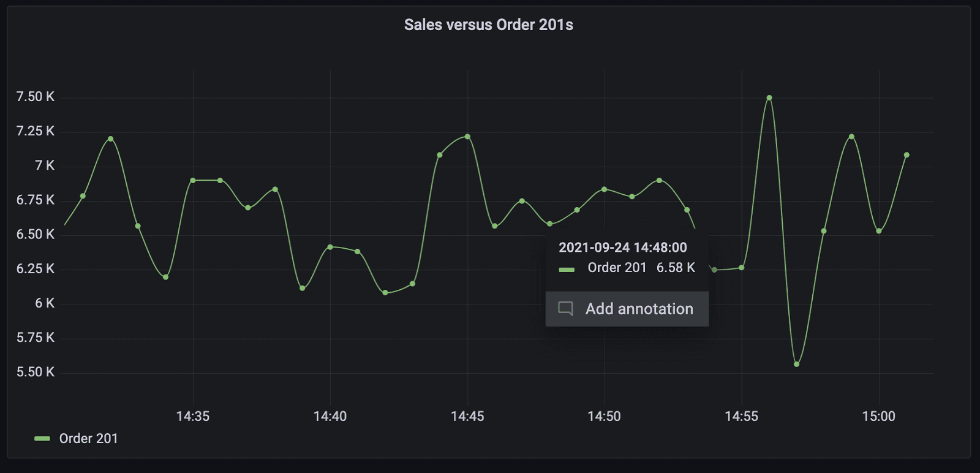Toggle the Order 201 series legend label
The image size is (980, 473).
88,439
